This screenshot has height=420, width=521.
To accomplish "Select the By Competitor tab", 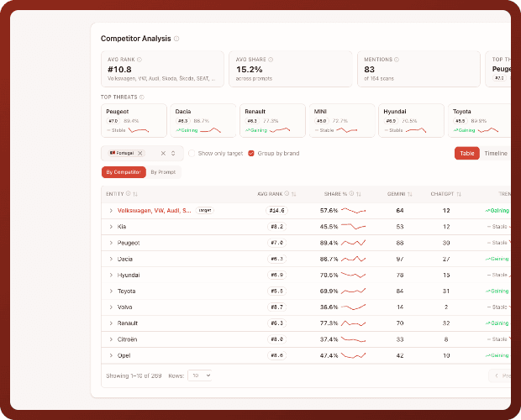I will click(x=124, y=172).
